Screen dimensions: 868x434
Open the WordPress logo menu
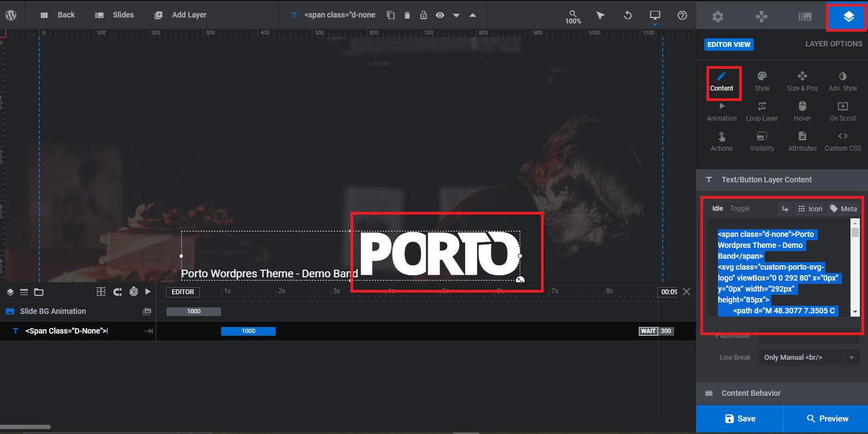pyautogui.click(x=11, y=15)
